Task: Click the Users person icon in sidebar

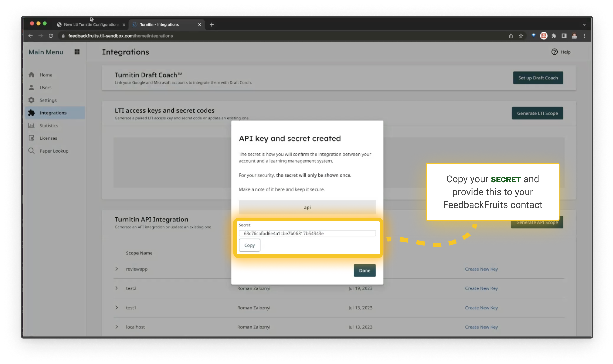Action: (x=31, y=87)
